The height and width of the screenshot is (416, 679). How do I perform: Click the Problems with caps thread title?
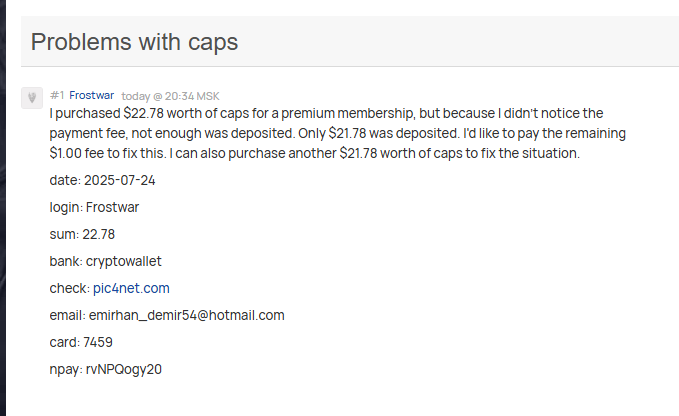pyautogui.click(x=134, y=42)
